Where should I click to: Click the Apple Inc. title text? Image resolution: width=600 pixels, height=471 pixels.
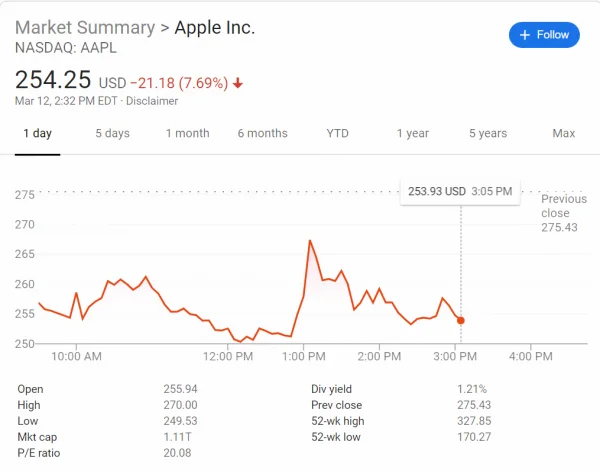215,27
